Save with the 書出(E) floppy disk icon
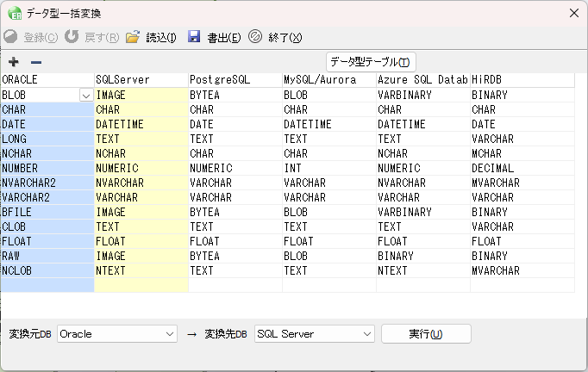This screenshot has height=372, width=588. click(194, 37)
